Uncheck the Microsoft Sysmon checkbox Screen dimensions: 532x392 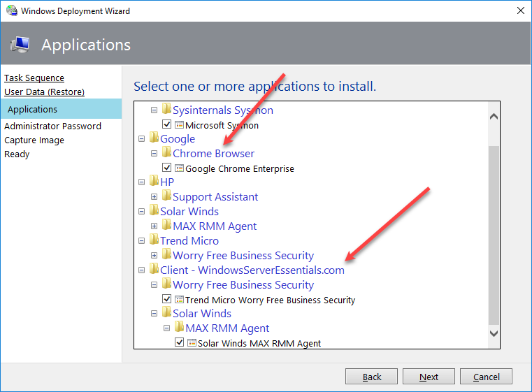coord(166,125)
